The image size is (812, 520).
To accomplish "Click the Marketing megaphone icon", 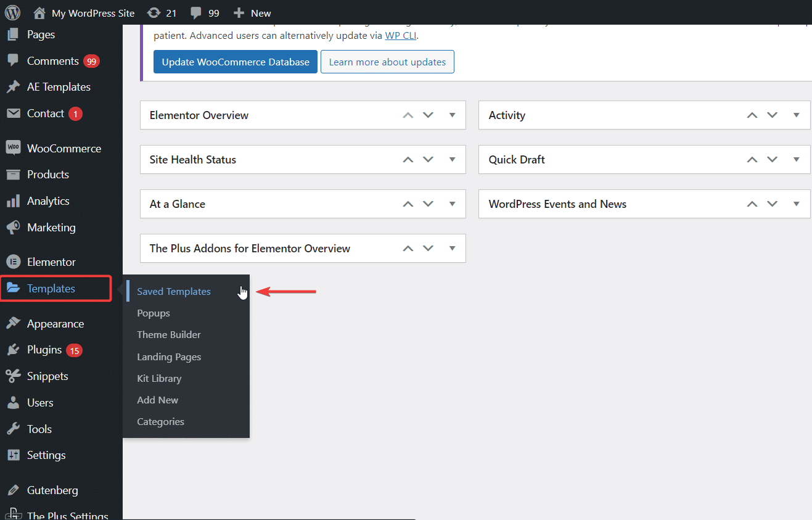I will [14, 227].
